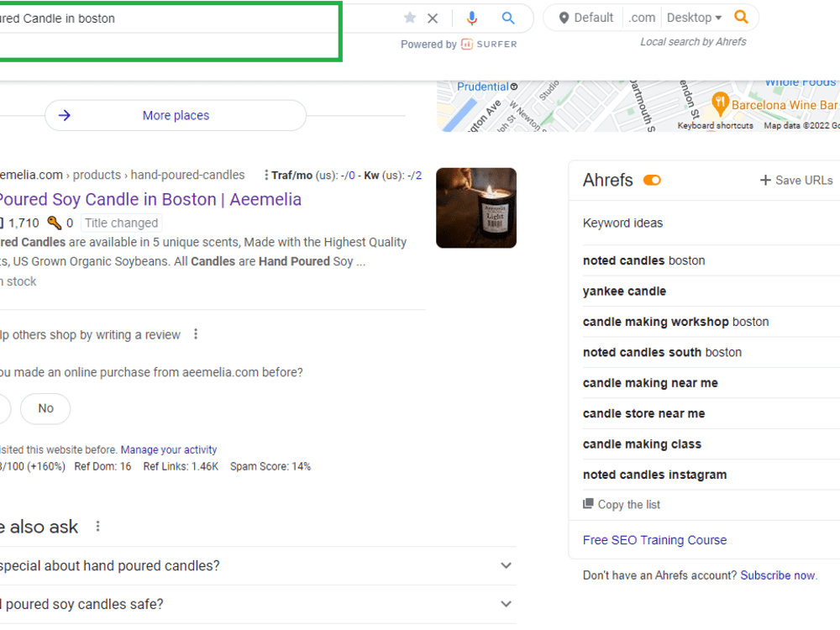Click the Keyword ideas heading
The width and height of the screenshot is (840, 630).
(x=622, y=223)
